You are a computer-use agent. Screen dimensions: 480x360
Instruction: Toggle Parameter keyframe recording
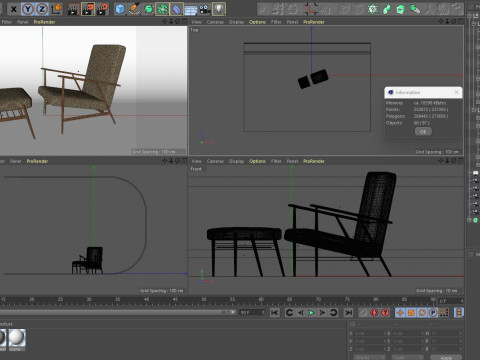tap(433, 313)
